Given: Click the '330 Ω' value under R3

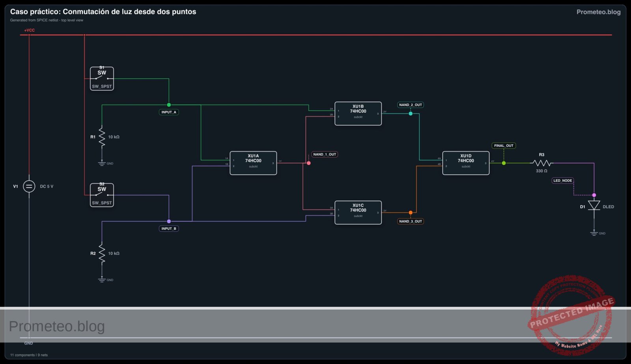Looking at the screenshot, I should click(541, 171).
